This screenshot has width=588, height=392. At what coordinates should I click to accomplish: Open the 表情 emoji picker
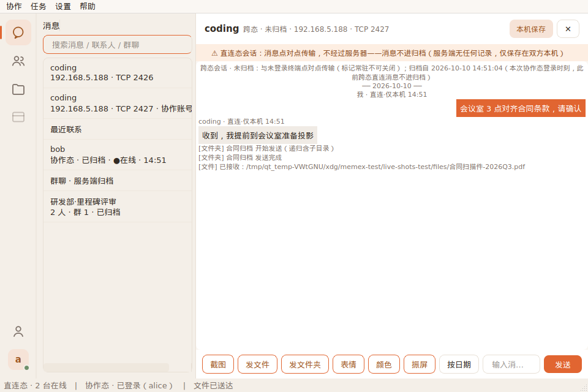click(x=349, y=364)
